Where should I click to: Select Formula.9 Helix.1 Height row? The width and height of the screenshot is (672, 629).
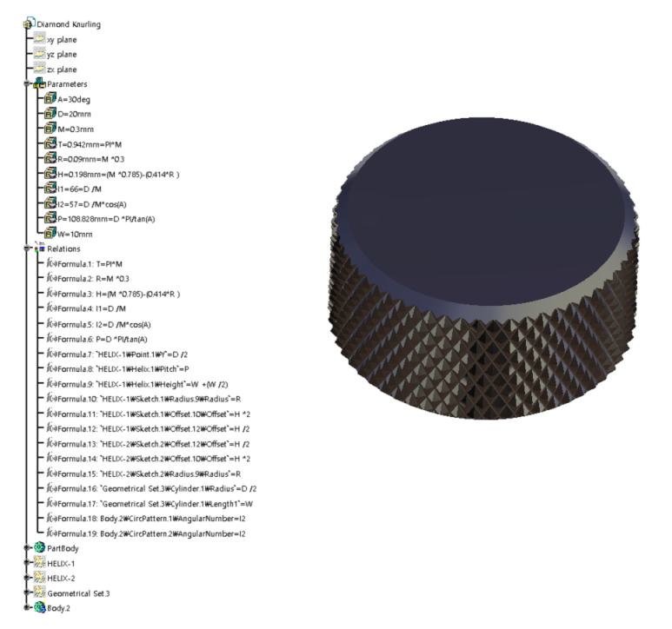[x=137, y=385]
